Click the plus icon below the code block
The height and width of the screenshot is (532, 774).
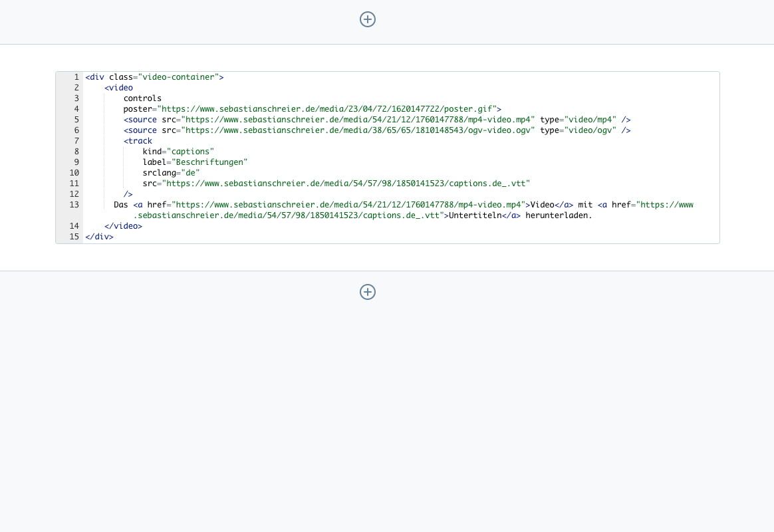pyautogui.click(x=368, y=292)
